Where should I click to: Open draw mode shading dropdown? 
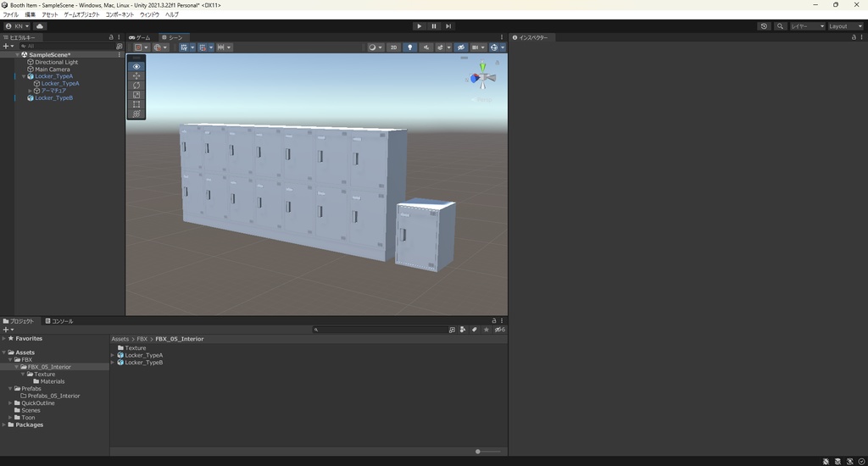376,47
